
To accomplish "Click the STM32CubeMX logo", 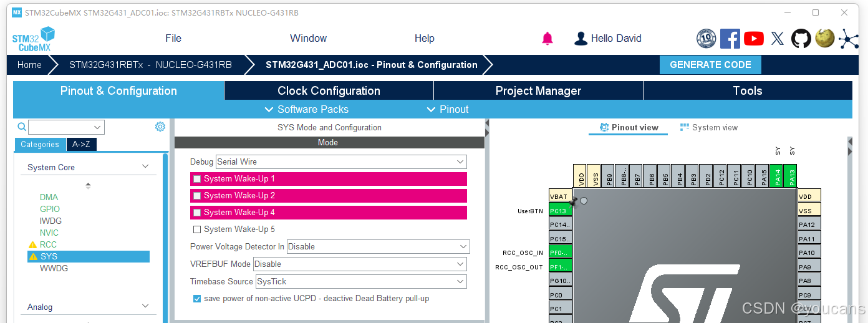I will click(x=34, y=39).
